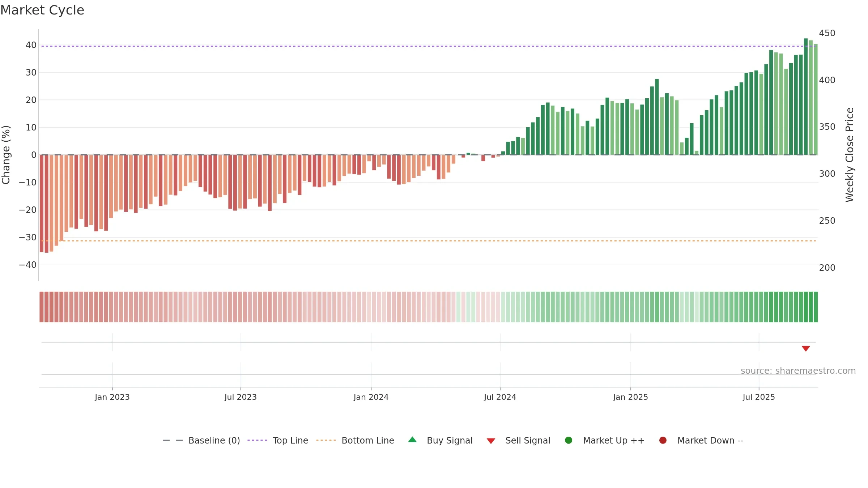Click the tallest dark green bar crossing Top Line
Viewport: 868px width, 488px height.
click(x=806, y=97)
